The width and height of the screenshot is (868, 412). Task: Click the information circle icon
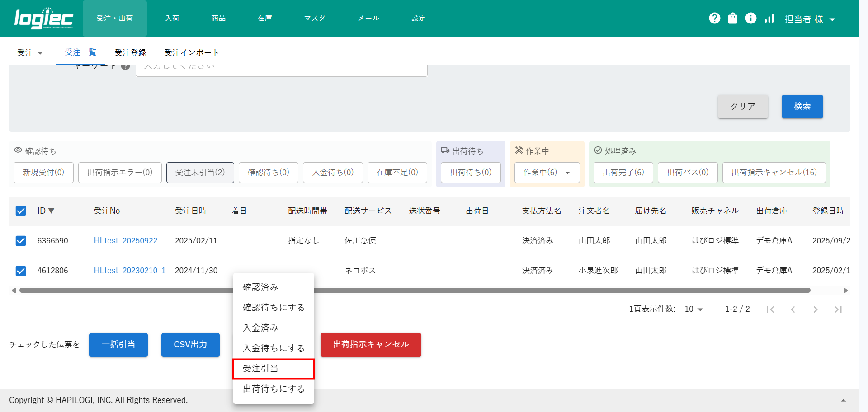coord(751,18)
